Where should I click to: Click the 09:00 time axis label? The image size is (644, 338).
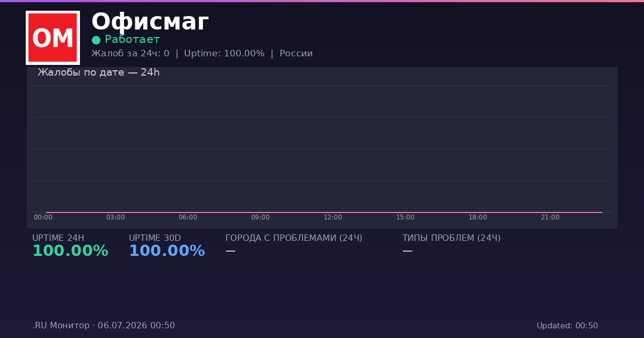(x=260, y=217)
